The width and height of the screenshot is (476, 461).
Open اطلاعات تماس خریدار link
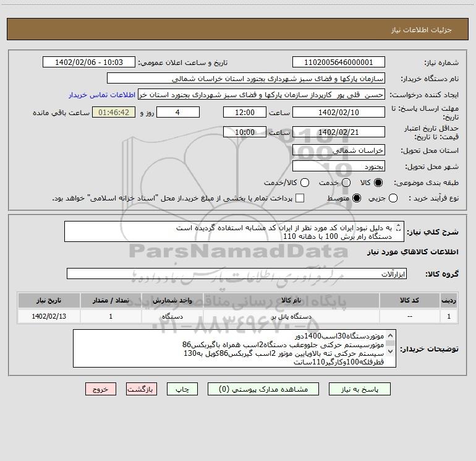click(x=102, y=95)
